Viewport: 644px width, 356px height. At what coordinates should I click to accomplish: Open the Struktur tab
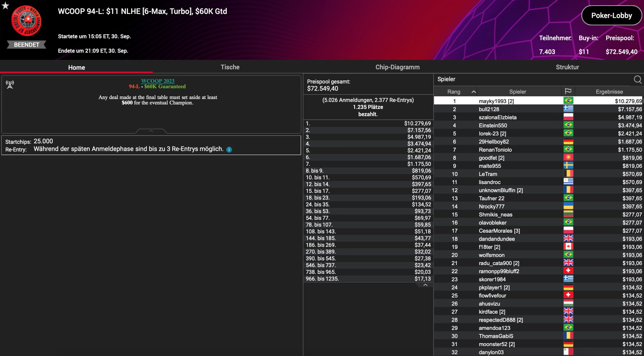point(567,67)
